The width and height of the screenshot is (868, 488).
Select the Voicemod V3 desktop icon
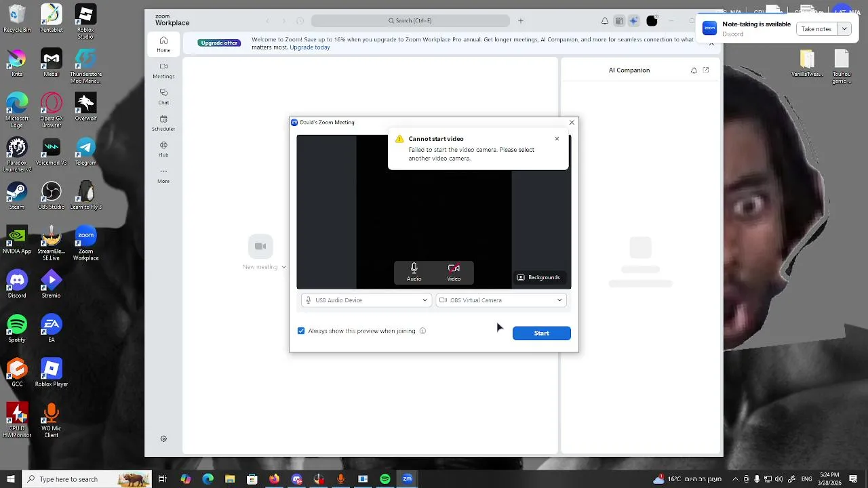[52, 151]
